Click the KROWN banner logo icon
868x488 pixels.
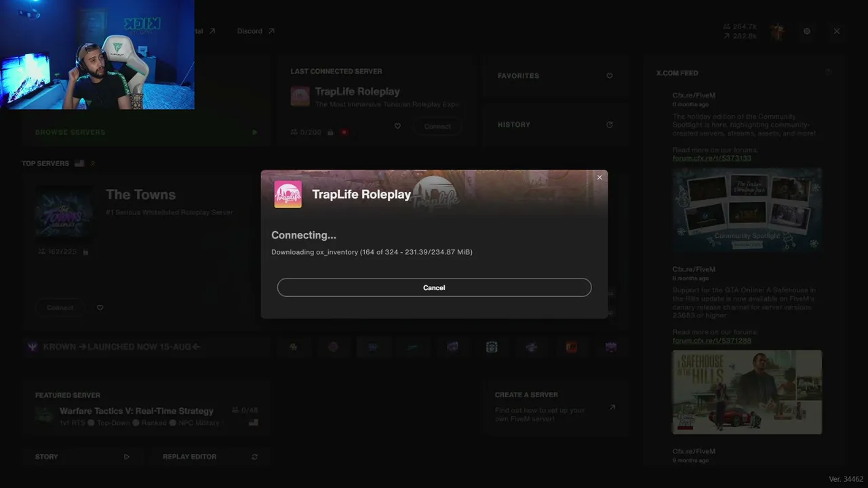pyautogui.click(x=32, y=347)
